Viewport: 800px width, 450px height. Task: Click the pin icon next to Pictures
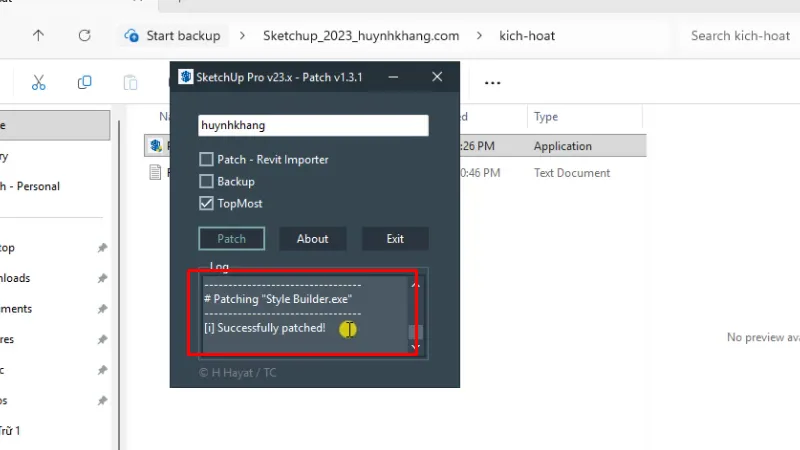(x=103, y=339)
